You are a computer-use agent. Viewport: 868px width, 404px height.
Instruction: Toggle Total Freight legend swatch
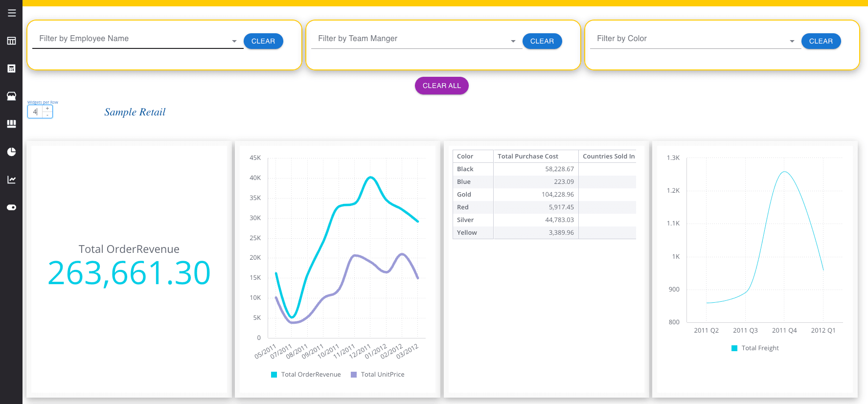734,348
